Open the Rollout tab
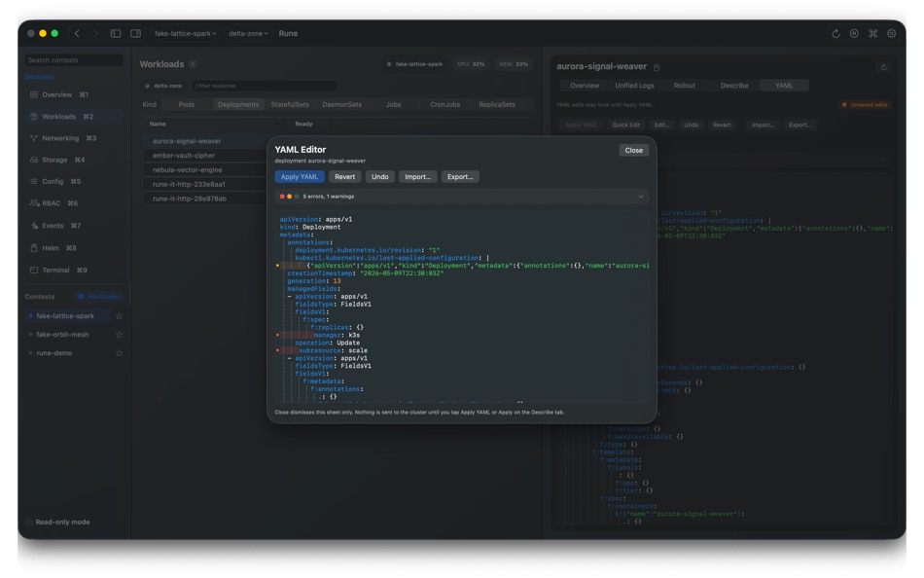Image resolution: width=924 pixels, height=578 pixels. click(684, 86)
